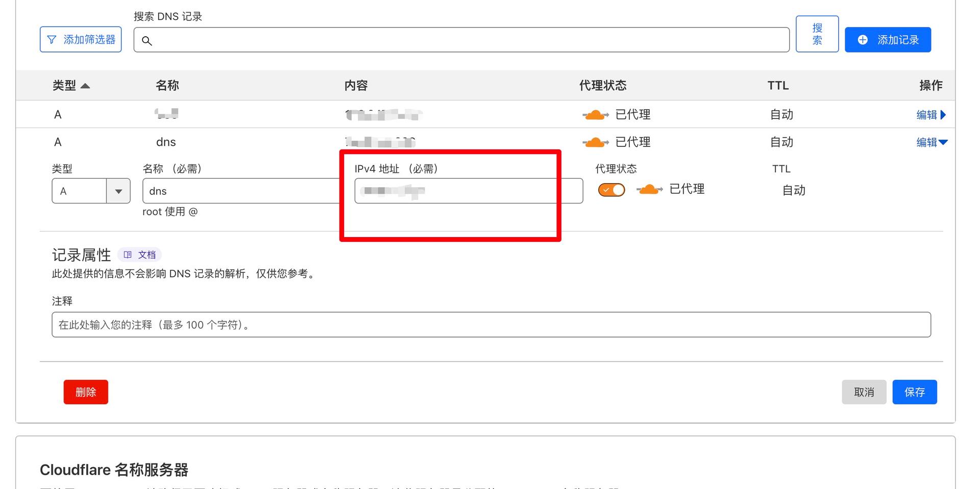The height and width of the screenshot is (489, 980).
Task: Click the 搜索 button
Action: (x=817, y=34)
